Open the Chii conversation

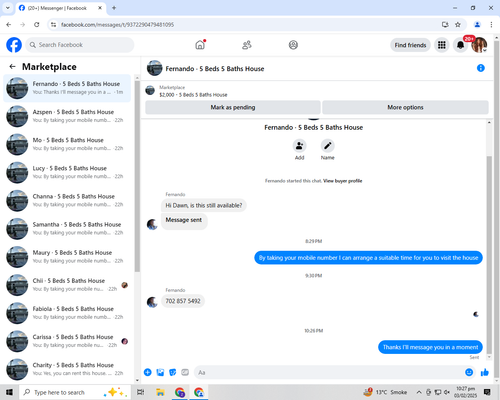[x=67, y=285]
